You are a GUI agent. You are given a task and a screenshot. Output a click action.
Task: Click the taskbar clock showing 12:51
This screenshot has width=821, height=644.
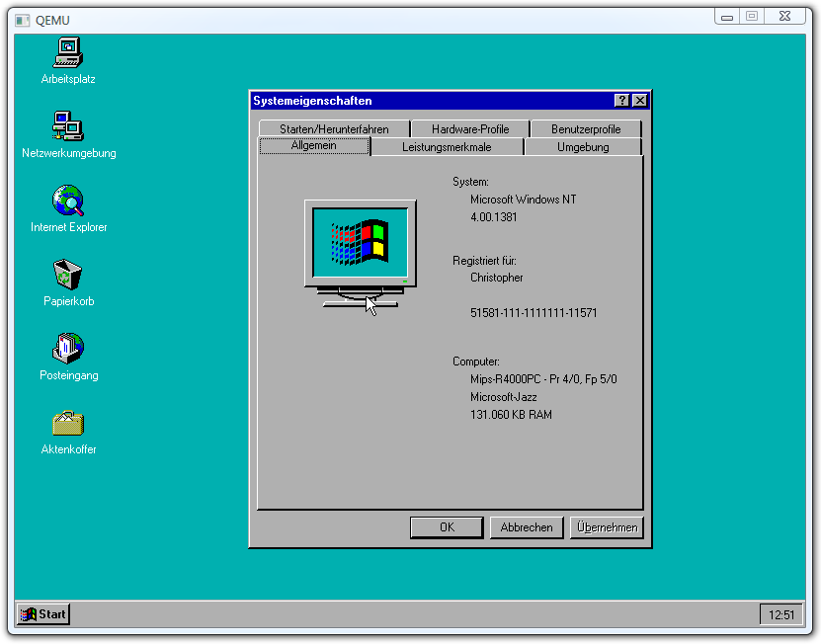pos(780,615)
